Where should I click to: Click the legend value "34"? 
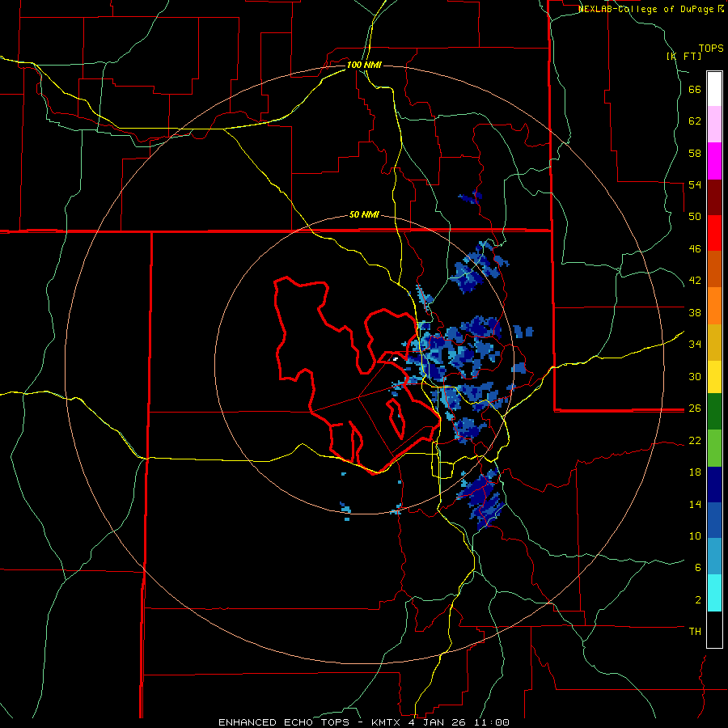click(x=695, y=344)
